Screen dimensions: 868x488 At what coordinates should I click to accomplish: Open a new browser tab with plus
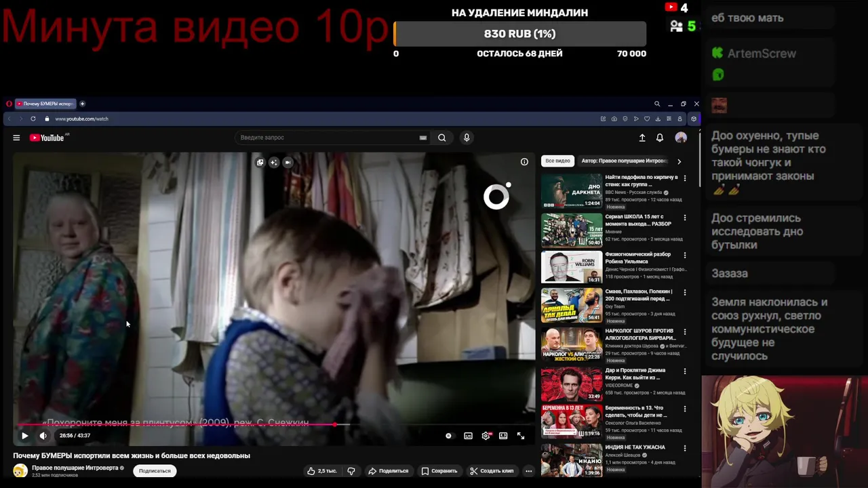(83, 104)
